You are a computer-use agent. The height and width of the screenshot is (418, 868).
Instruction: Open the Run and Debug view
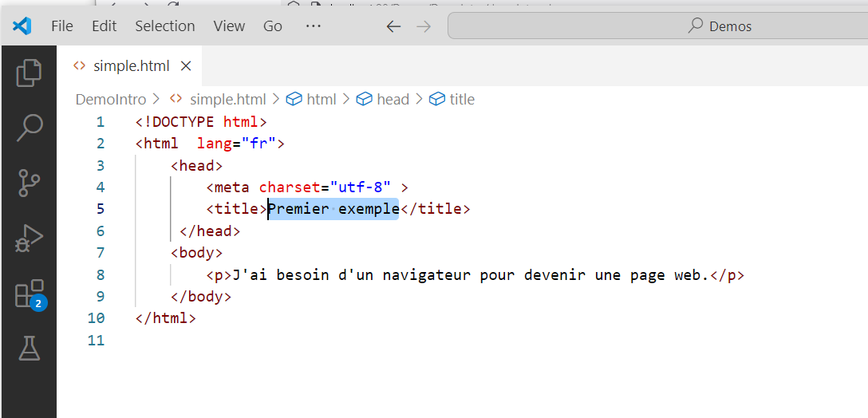[29, 239]
